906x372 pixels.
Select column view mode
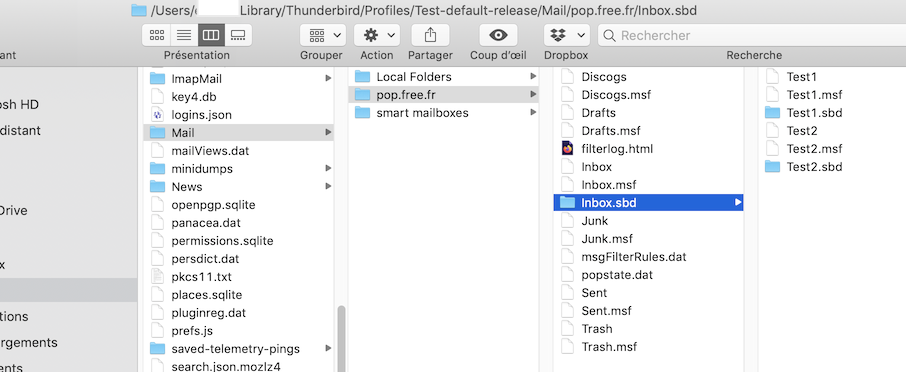tap(211, 35)
